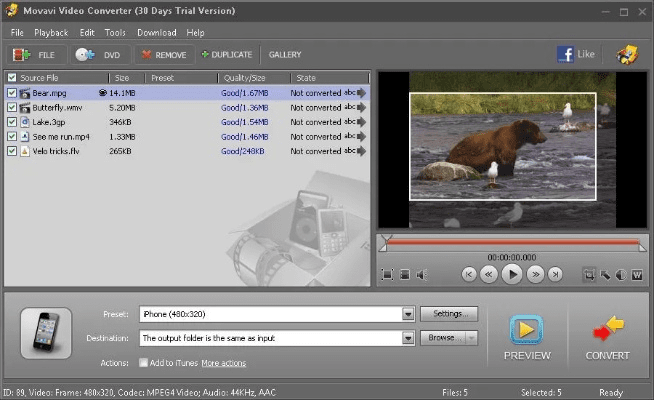
Task: Enable the Add to iTunes checkbox
Action: tap(143, 362)
